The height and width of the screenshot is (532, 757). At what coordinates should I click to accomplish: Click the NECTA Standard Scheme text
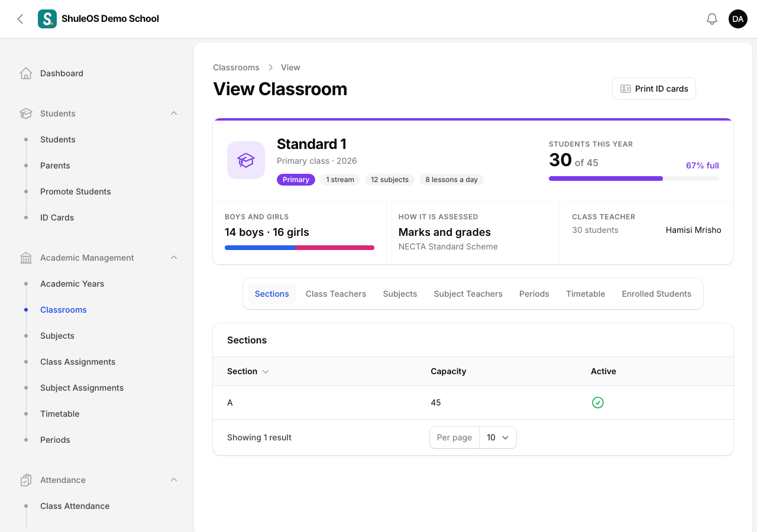448,246
